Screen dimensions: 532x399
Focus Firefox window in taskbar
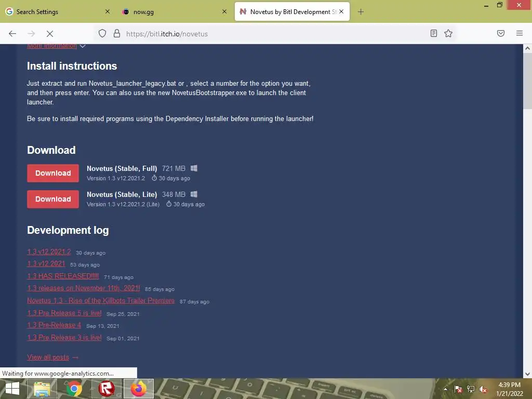(x=139, y=389)
